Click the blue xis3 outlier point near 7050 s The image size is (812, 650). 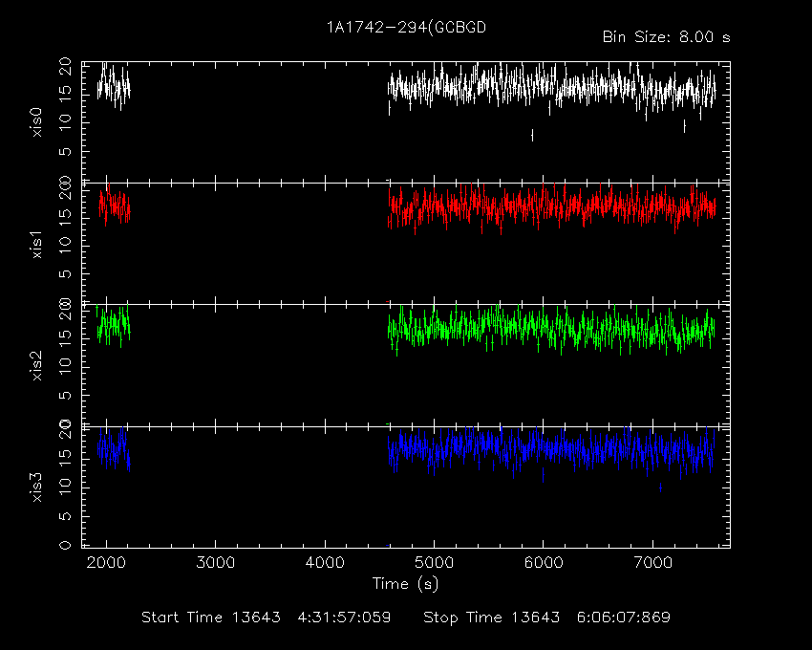pyautogui.click(x=660, y=487)
